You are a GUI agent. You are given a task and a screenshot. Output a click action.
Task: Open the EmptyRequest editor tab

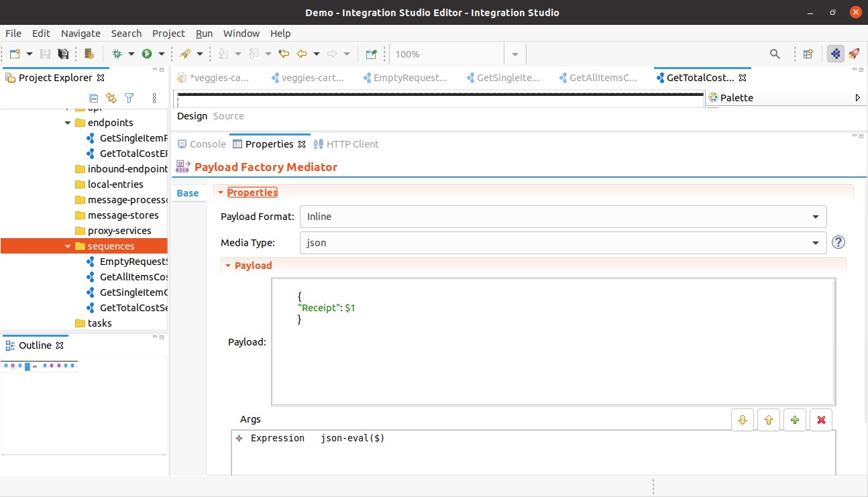click(405, 78)
